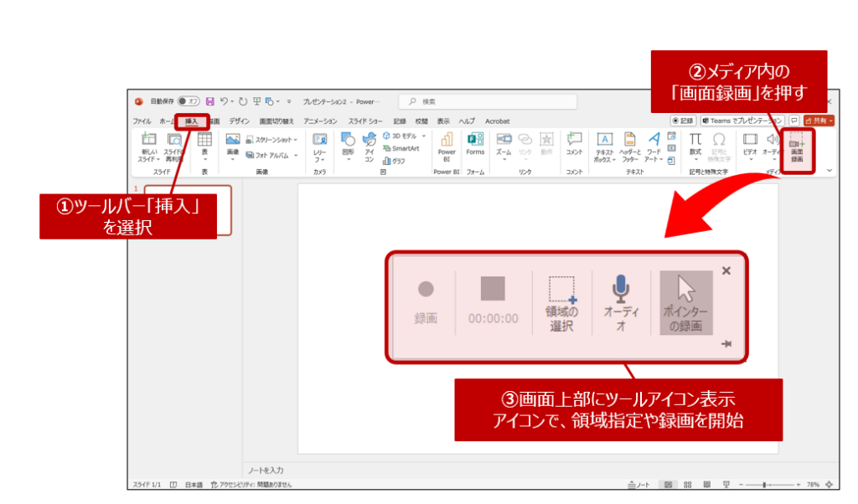Close the screen recording control dock
Viewport: 858px width, 504px height.
[x=726, y=270]
